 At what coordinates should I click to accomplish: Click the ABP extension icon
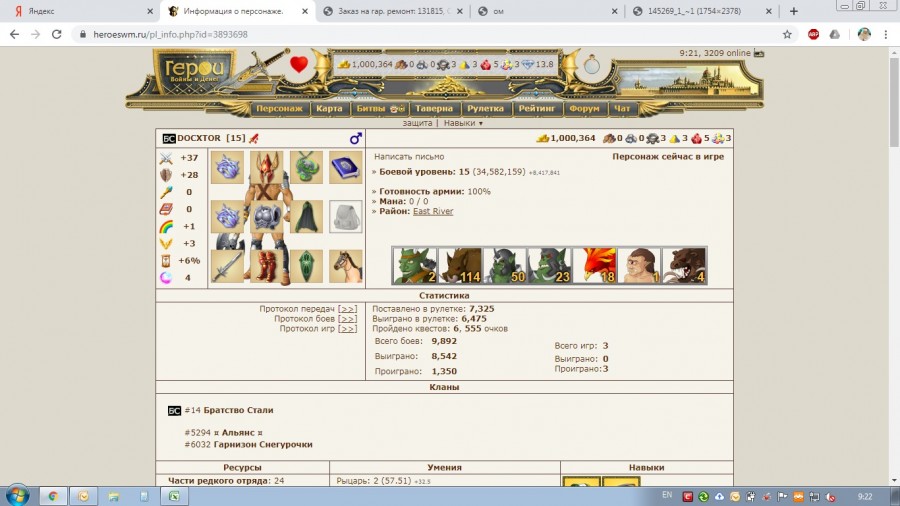pos(813,34)
